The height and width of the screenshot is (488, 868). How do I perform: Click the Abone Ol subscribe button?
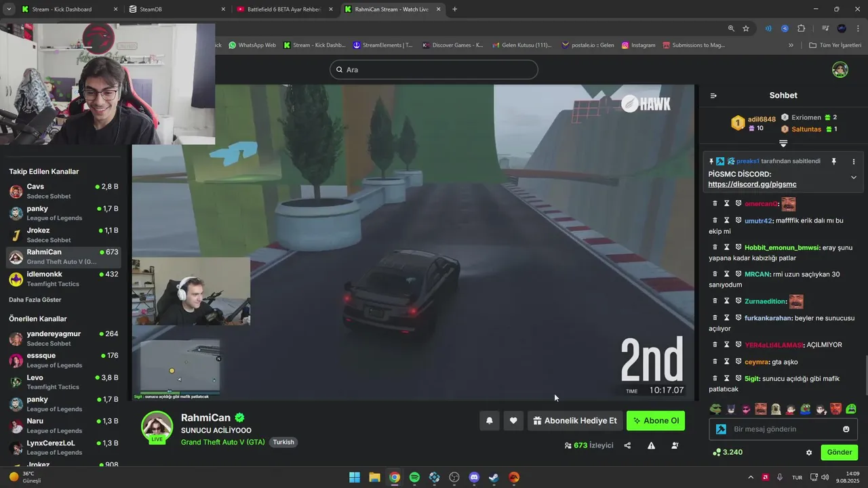click(655, 421)
